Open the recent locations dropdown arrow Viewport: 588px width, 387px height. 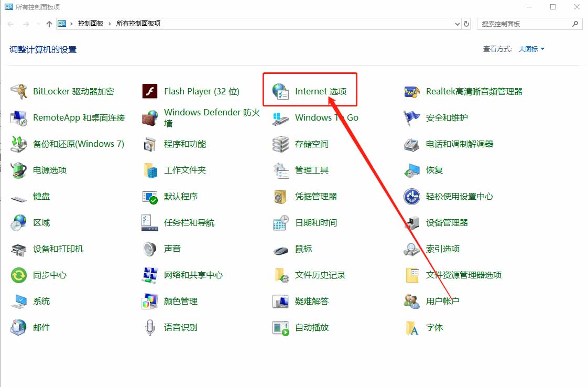coord(38,24)
